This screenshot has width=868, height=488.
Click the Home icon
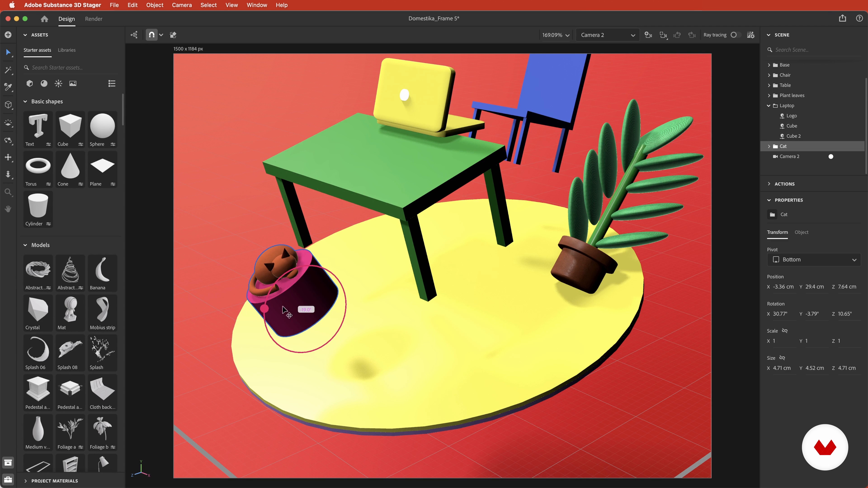[44, 19]
